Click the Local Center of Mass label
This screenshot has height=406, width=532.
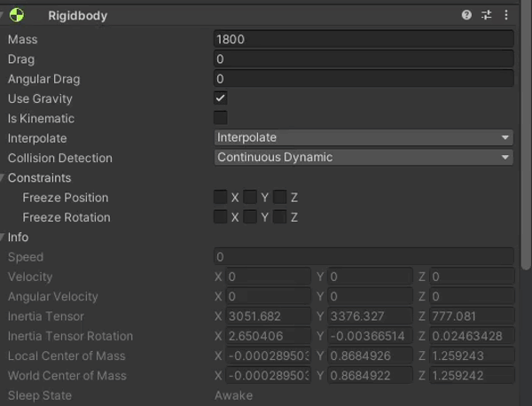tap(66, 355)
